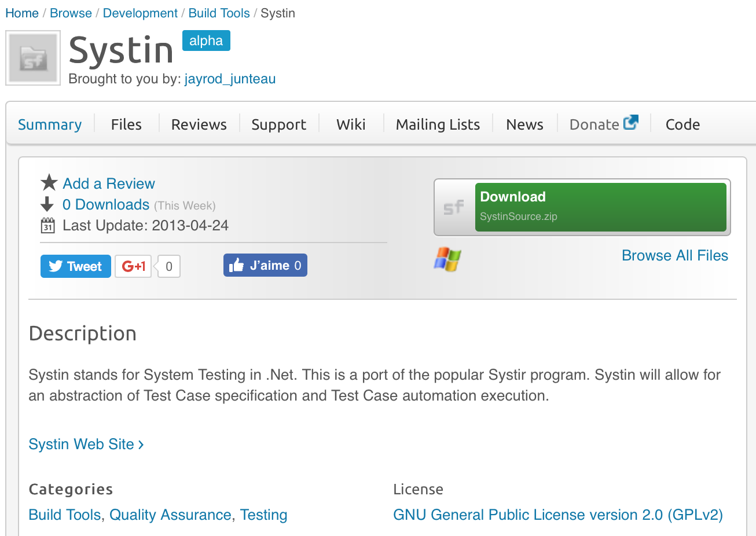Open jayrod_junteau's profile
This screenshot has height=536, width=756.
[x=229, y=79]
